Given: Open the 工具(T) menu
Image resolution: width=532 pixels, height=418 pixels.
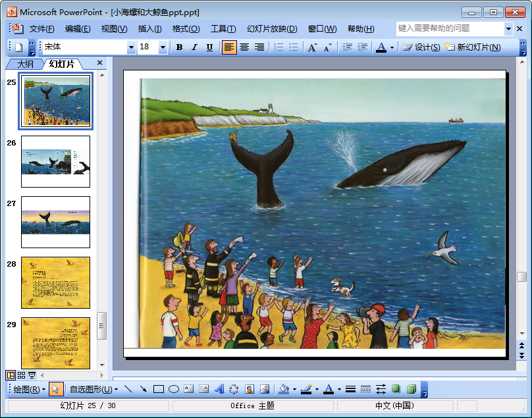Looking at the screenshot, I should 223,29.
